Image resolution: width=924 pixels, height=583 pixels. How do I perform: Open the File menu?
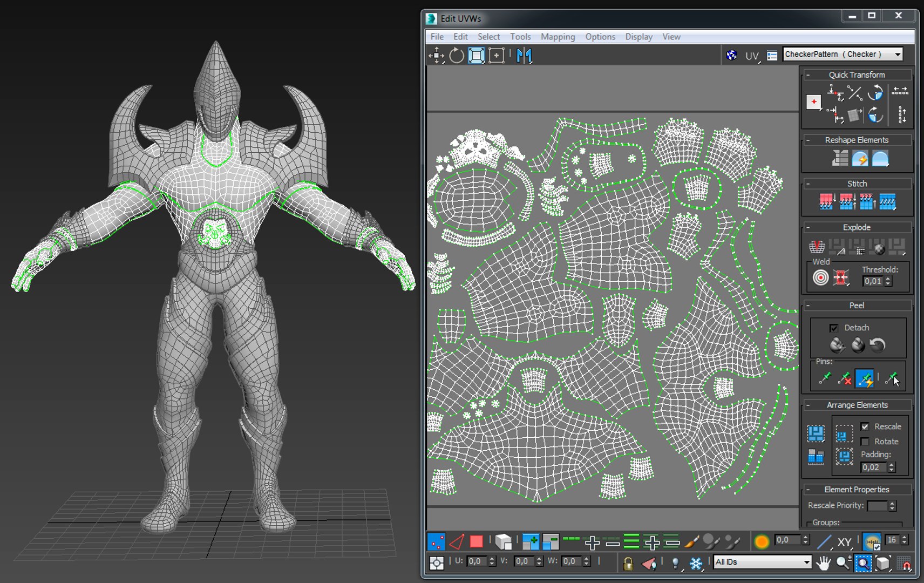pos(437,37)
